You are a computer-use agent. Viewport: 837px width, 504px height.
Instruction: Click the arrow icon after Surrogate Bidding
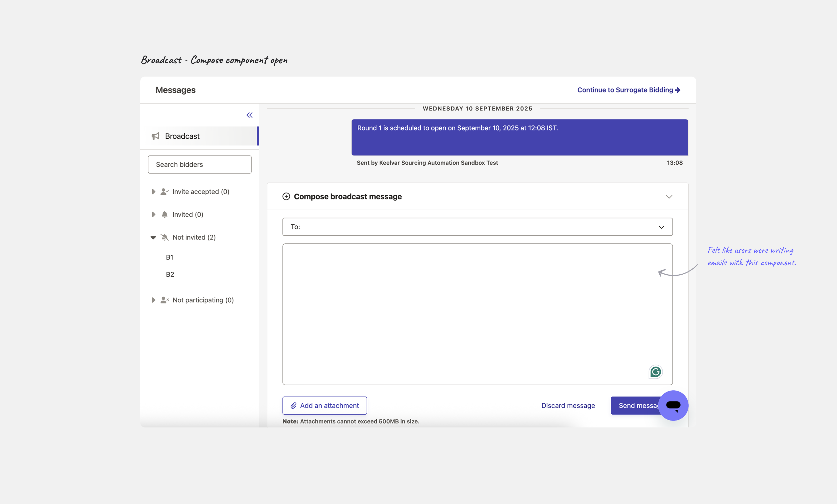tap(678, 90)
